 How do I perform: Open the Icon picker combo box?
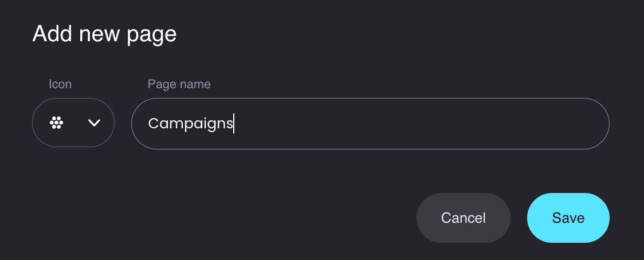pos(73,123)
